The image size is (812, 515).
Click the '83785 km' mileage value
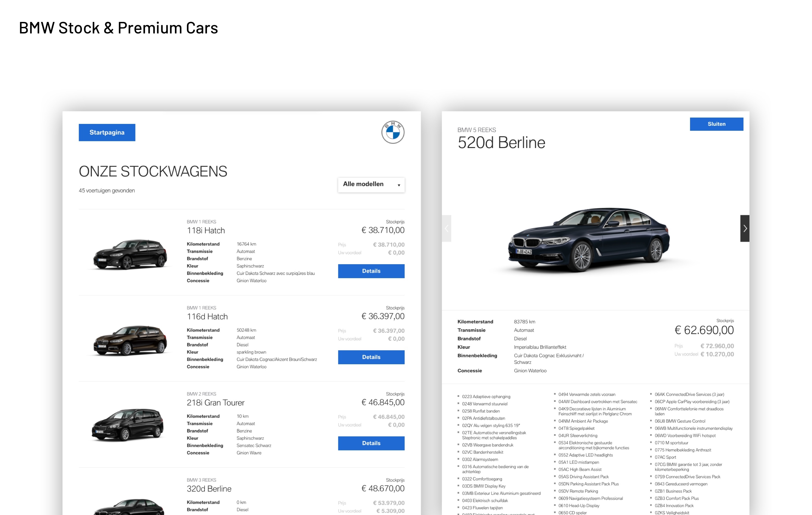click(x=524, y=322)
